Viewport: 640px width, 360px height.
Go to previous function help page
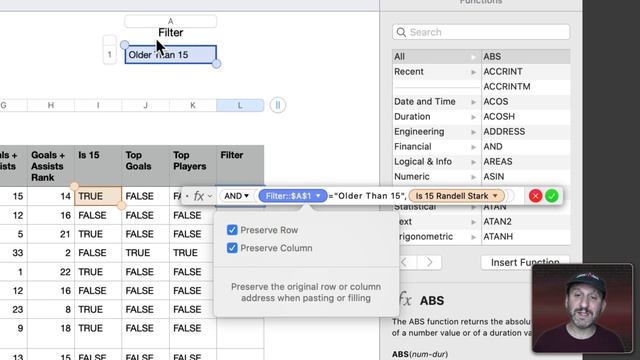tap(404, 262)
